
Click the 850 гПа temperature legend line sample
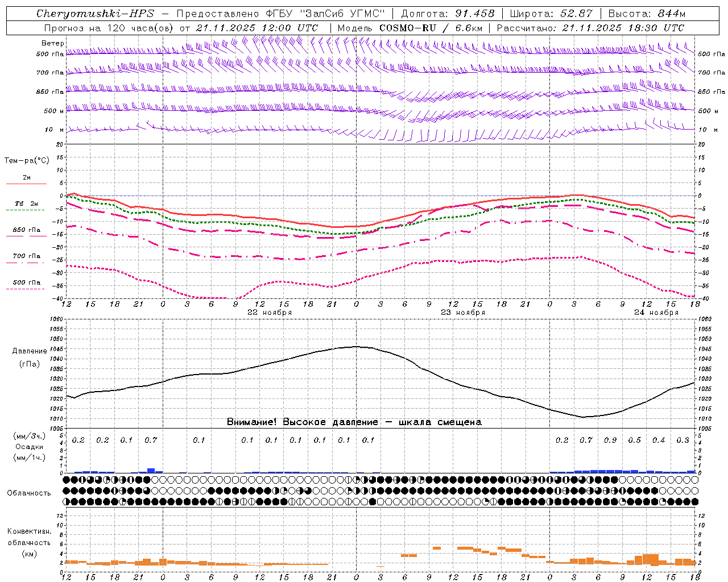point(26,236)
